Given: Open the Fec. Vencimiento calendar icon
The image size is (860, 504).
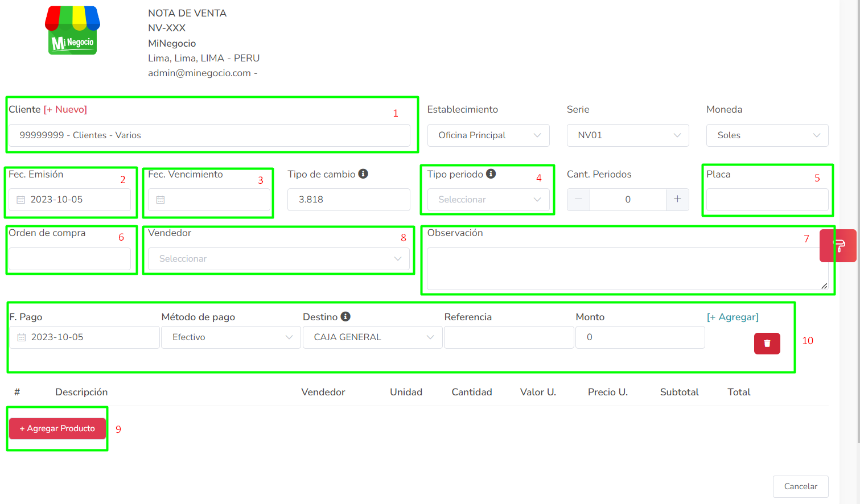Looking at the screenshot, I should (161, 200).
